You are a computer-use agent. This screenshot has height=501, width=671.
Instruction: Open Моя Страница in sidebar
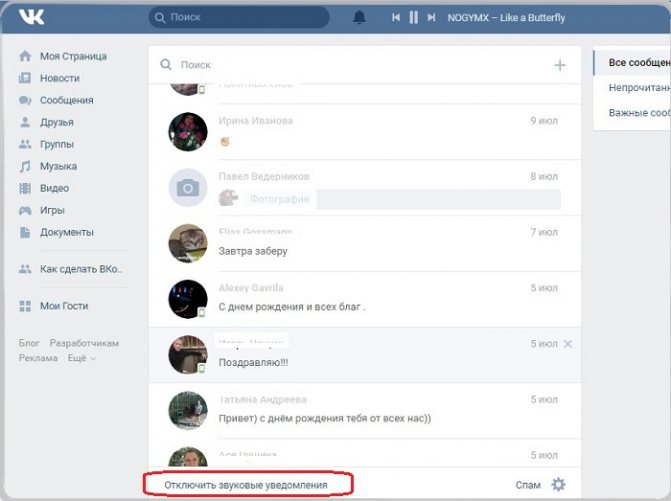73,56
